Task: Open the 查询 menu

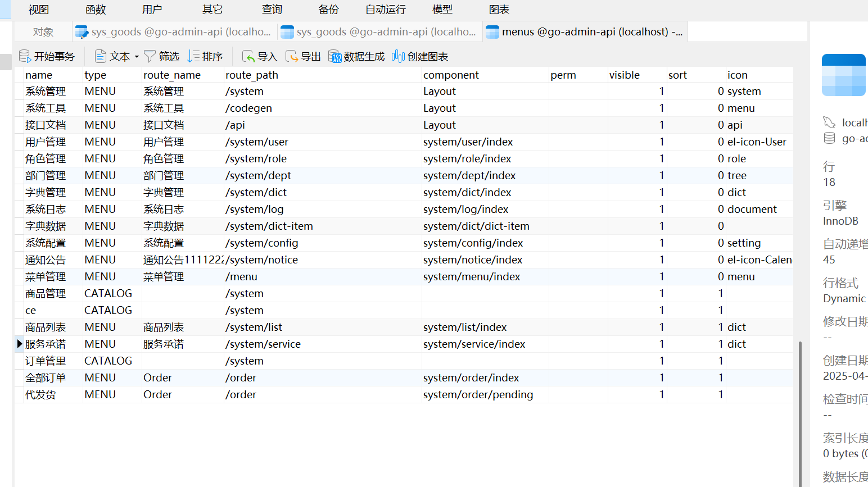Action: point(272,9)
